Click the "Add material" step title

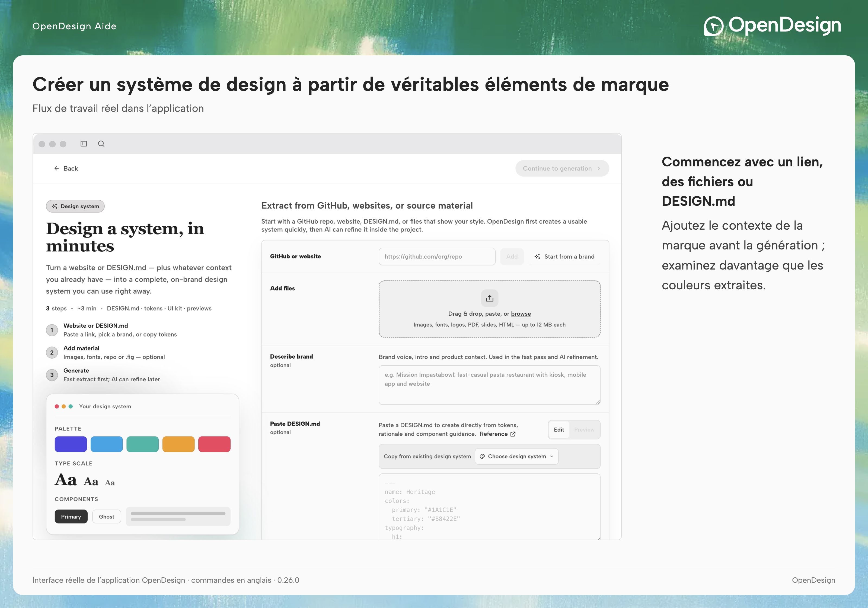[x=81, y=348]
